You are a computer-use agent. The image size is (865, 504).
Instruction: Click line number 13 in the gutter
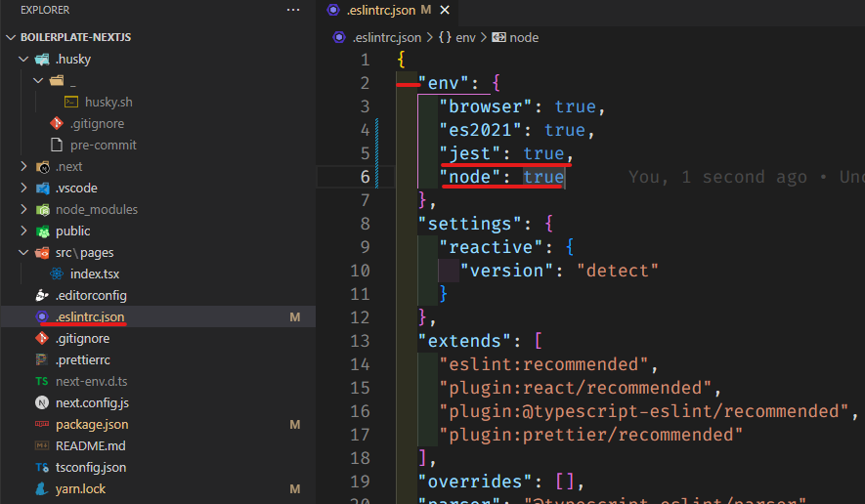pyautogui.click(x=360, y=341)
